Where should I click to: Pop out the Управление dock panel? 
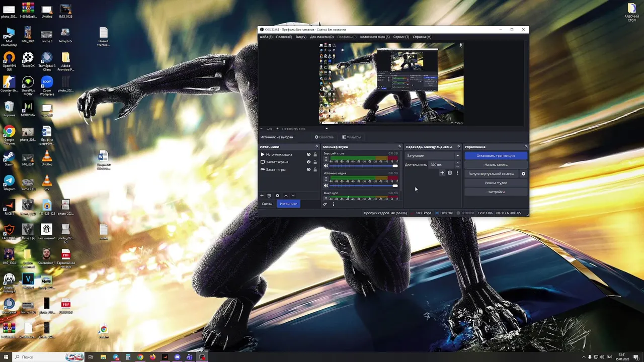[x=526, y=147]
